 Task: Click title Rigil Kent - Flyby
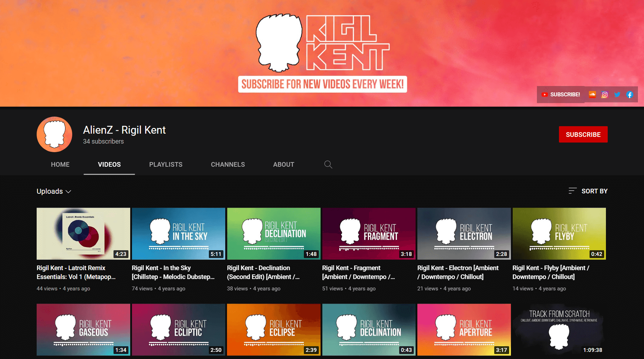click(551, 272)
